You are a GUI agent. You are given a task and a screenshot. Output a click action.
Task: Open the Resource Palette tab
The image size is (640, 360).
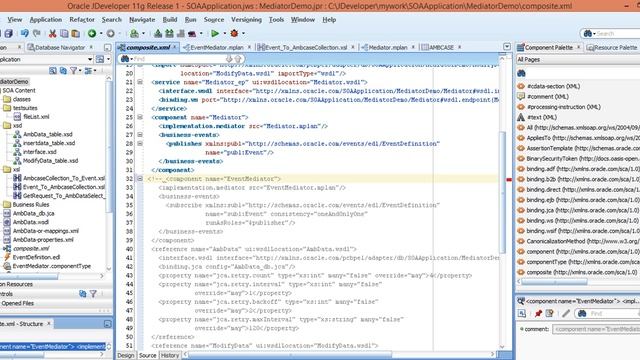(x=612, y=47)
